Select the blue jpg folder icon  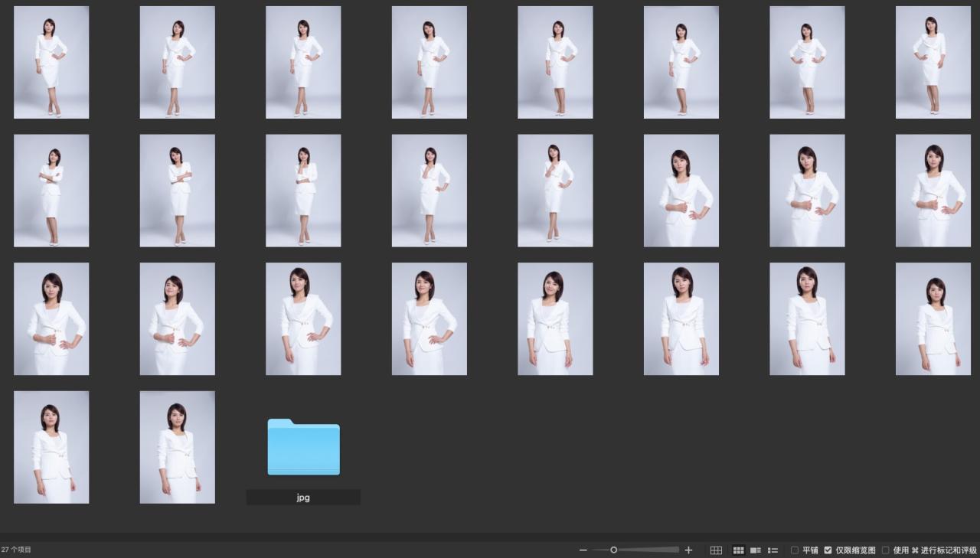[x=303, y=447]
